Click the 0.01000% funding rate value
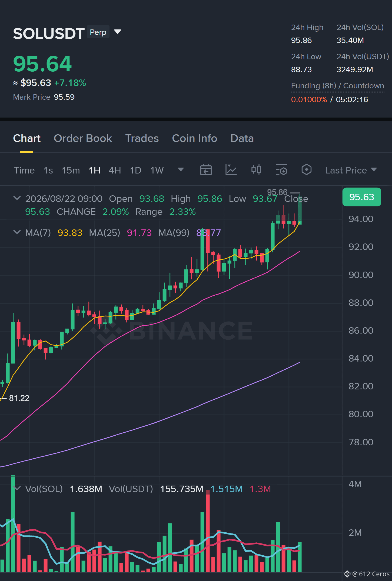Image resolution: width=392 pixels, height=581 pixels. click(309, 99)
